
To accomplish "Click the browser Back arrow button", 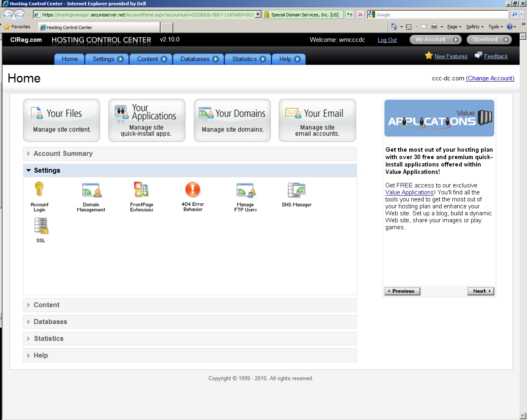I will (8, 14).
